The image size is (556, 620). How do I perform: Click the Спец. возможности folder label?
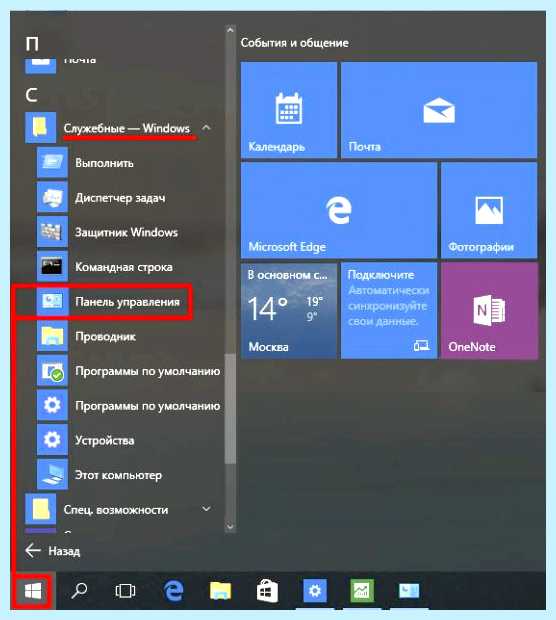(116, 510)
